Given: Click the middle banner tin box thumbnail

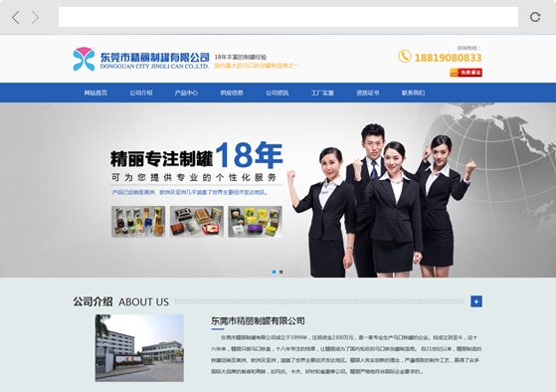Looking at the screenshot, I should [x=197, y=222].
